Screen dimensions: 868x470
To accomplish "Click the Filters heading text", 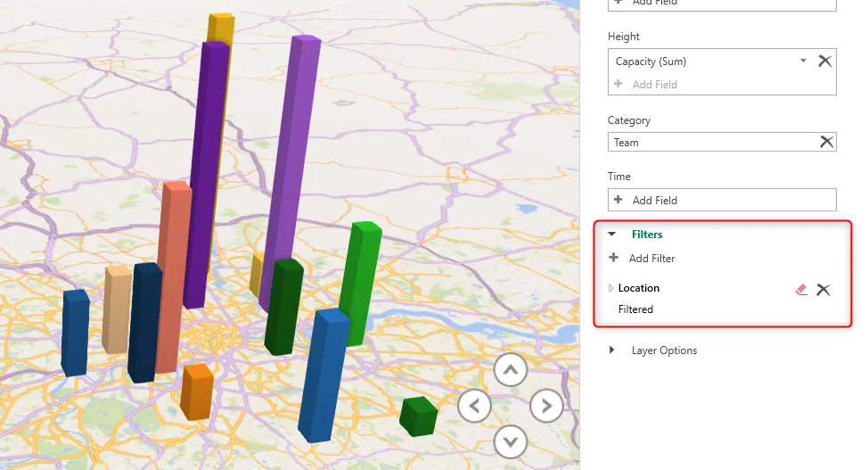I will 647,234.
